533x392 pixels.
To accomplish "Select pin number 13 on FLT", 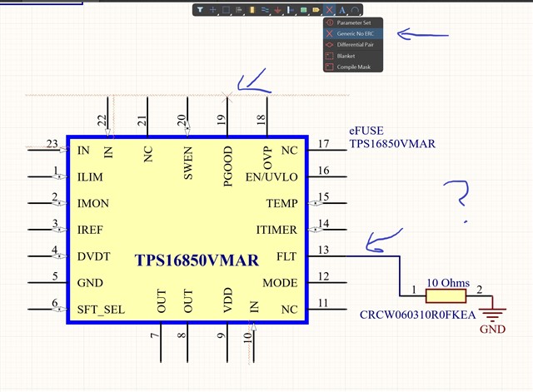I will tap(323, 250).
